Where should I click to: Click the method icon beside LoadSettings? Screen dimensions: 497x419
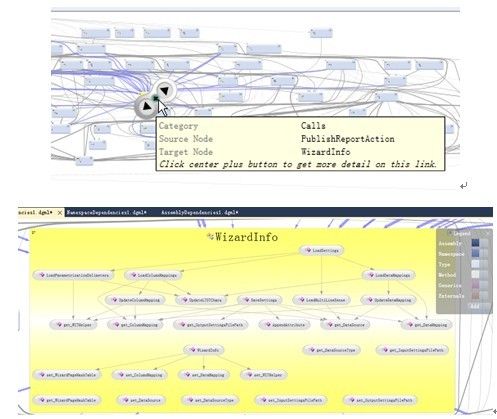click(308, 250)
